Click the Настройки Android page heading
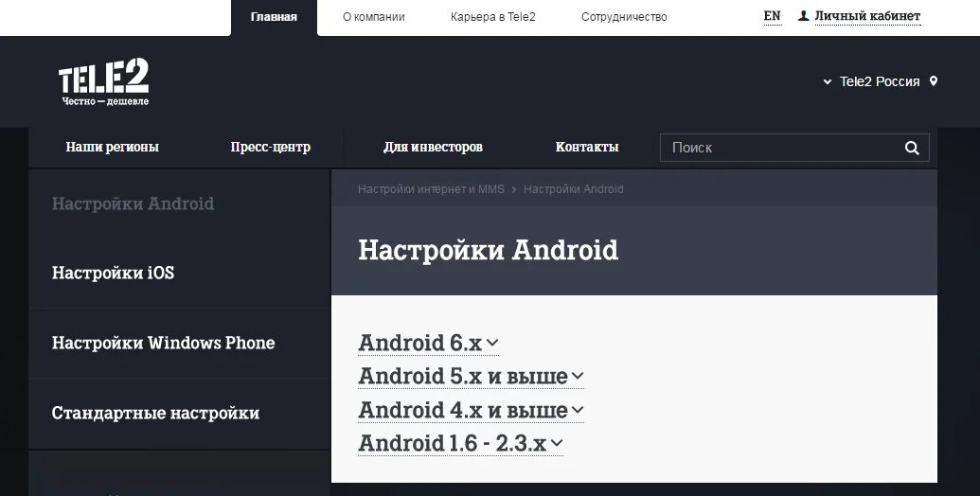 (x=489, y=251)
